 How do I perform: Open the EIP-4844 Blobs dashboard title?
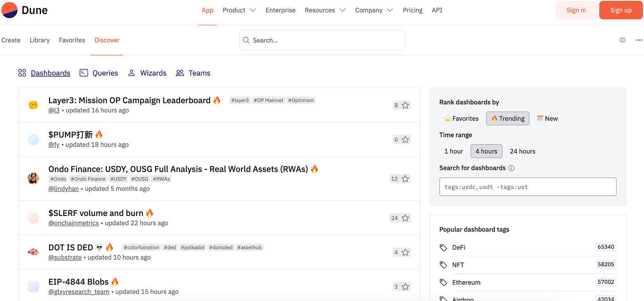pos(79,282)
